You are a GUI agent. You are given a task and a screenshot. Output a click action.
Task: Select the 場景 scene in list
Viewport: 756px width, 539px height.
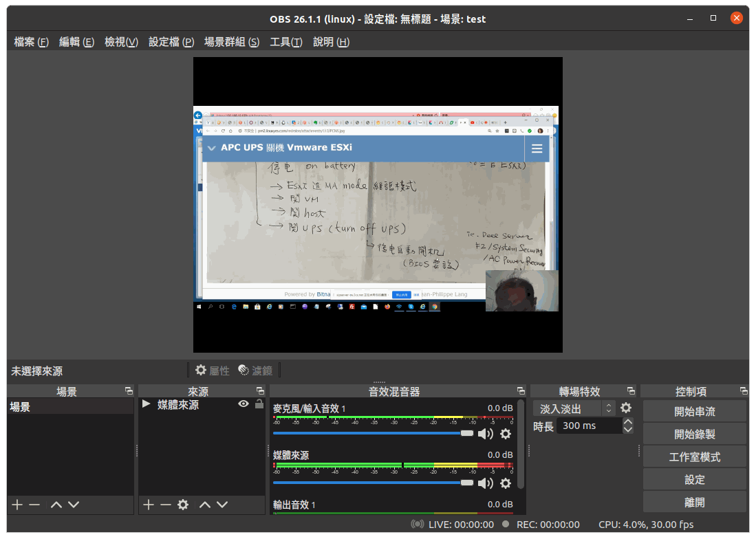point(70,406)
